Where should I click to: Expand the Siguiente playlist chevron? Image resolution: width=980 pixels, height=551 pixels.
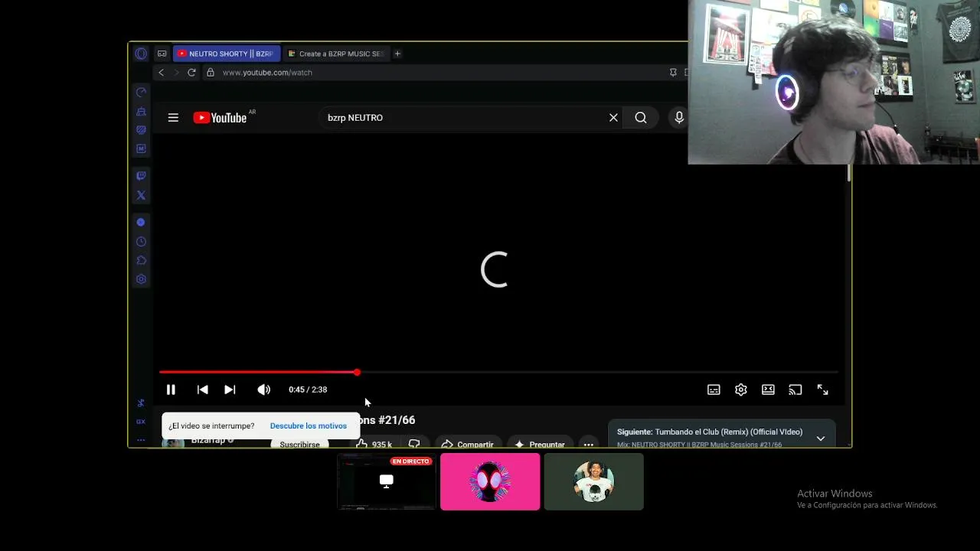[820, 439]
